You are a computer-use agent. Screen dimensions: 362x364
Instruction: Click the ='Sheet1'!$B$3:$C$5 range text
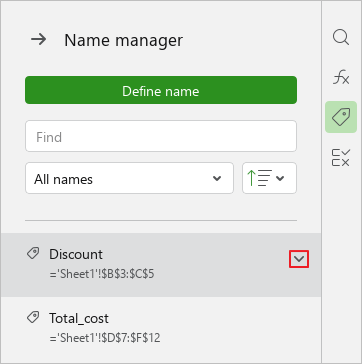pos(102,274)
